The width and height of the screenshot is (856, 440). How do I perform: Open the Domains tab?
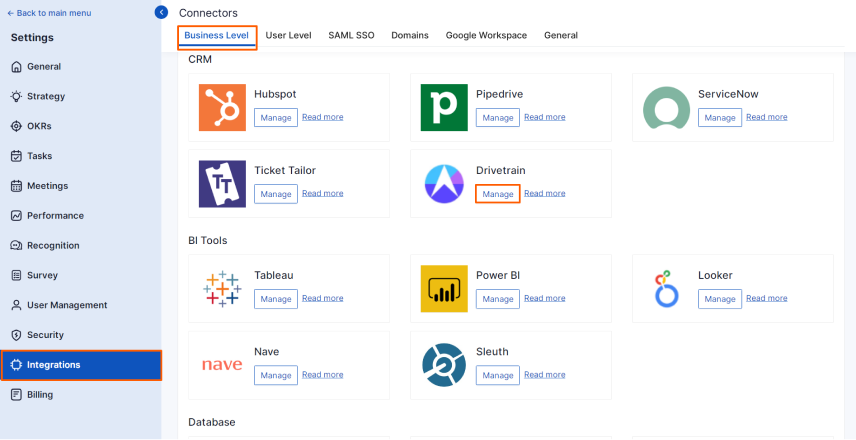click(410, 35)
